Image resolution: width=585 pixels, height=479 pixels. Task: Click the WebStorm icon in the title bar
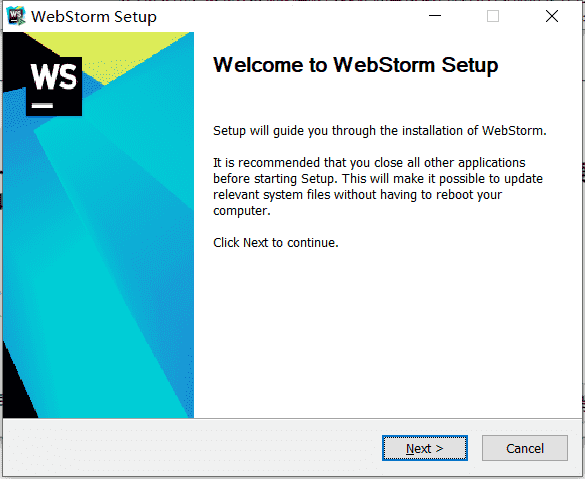(x=16, y=16)
